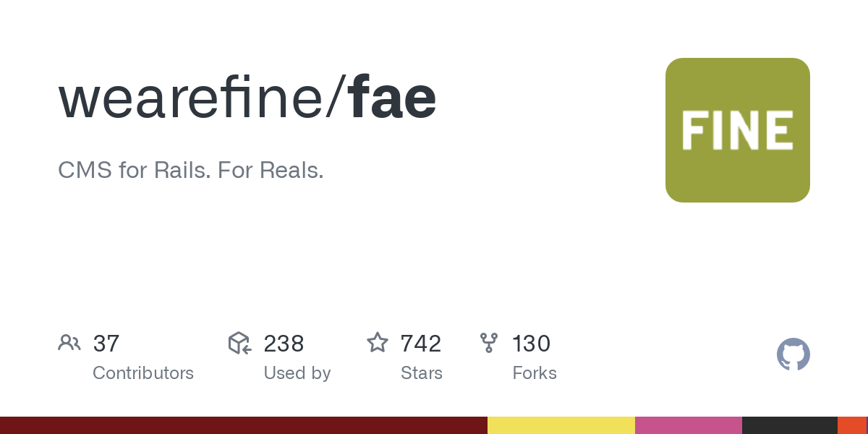Click the Contributors label

(x=143, y=373)
